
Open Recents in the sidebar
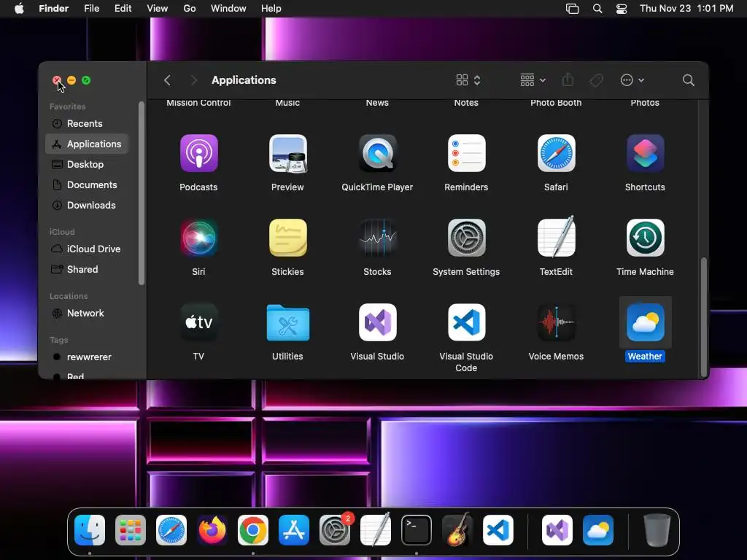point(87,123)
